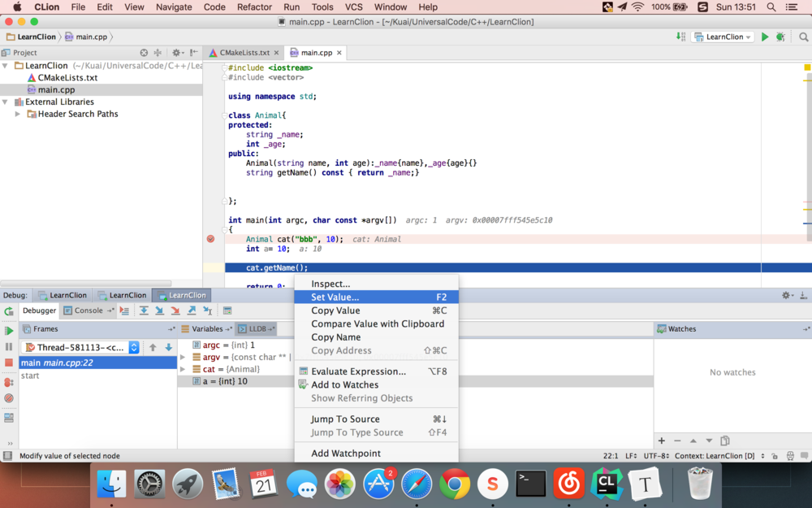The image size is (812, 508).
Task: Click the Step Out icon
Action: [x=192, y=310]
